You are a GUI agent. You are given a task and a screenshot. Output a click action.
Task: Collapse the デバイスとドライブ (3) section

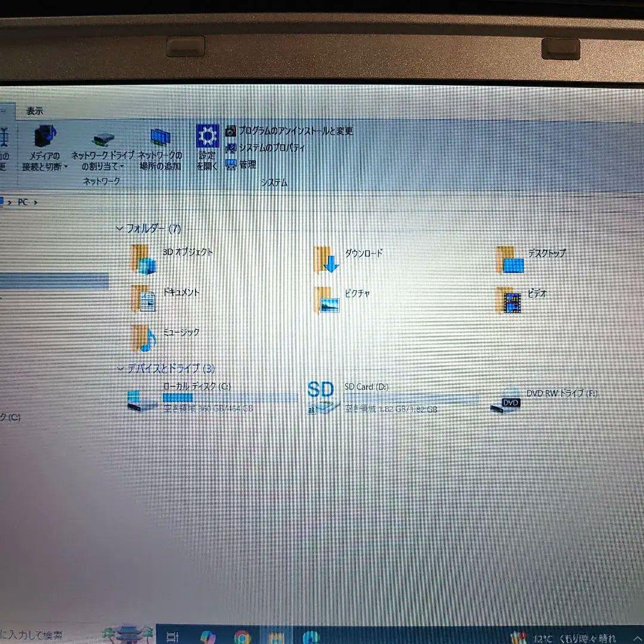(120, 369)
